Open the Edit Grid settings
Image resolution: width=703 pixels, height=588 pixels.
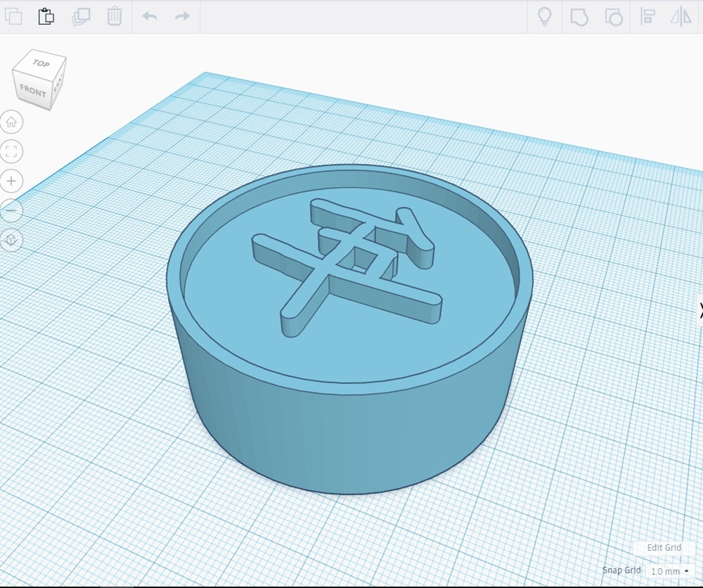coord(664,547)
